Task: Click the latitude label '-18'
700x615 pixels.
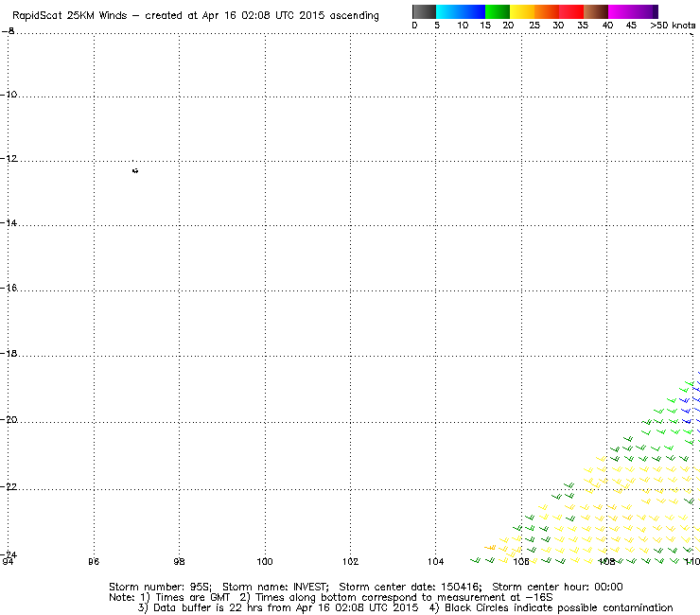Action: [x=9, y=353]
